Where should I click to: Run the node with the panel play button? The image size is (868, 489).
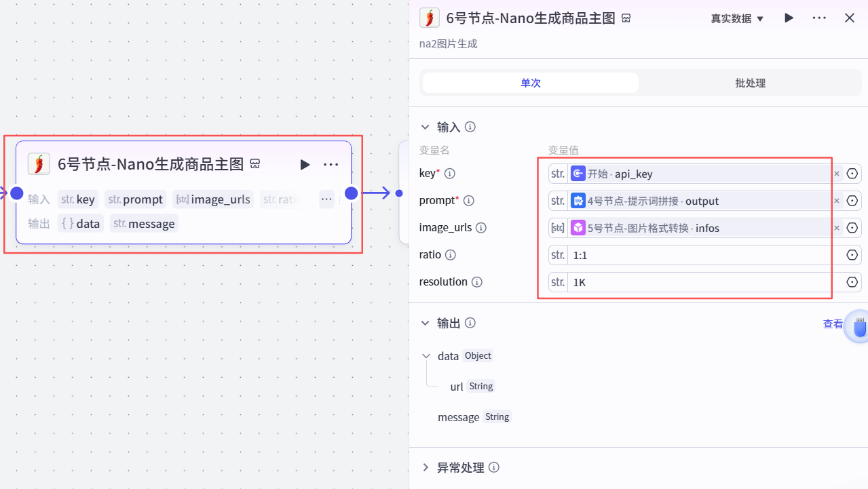[789, 18]
